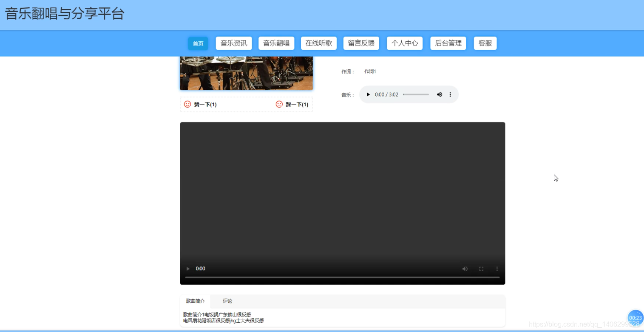Click the text line 电风扇花港饭店很反感jhg士大夫很反感
This screenshot has width=644, height=332.
coord(224,321)
